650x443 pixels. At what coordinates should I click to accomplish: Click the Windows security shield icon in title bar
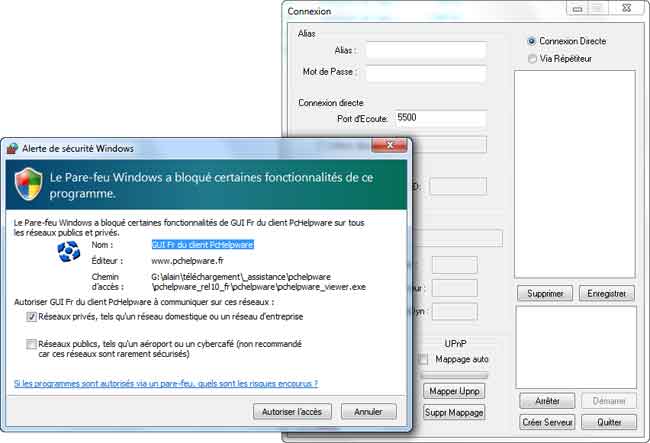(12, 148)
